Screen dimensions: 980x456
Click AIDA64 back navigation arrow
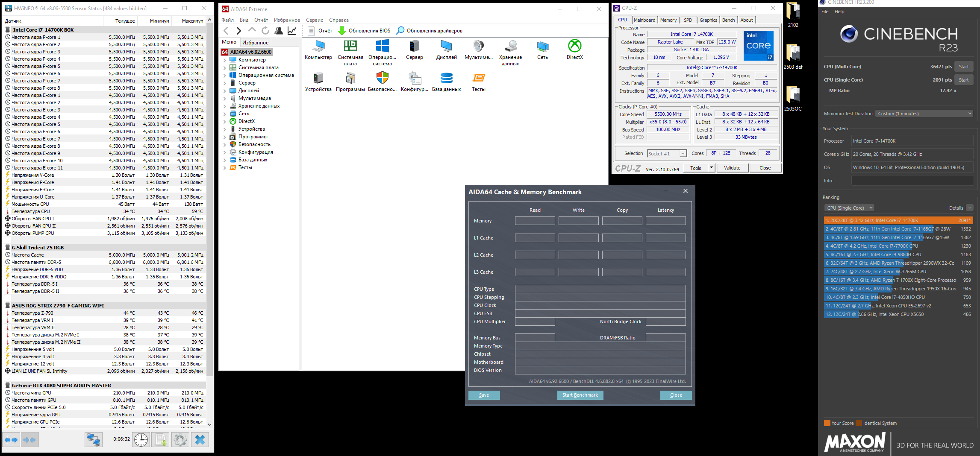(x=226, y=30)
